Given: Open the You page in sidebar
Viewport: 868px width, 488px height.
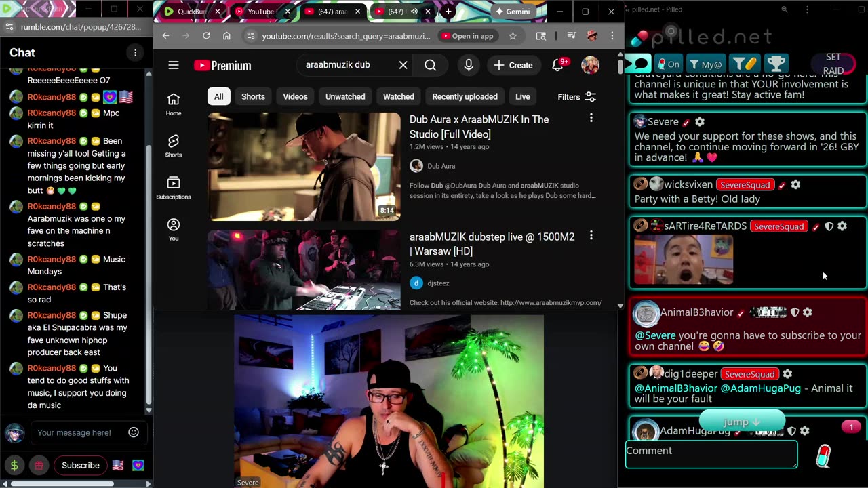Looking at the screenshot, I should pos(174,229).
